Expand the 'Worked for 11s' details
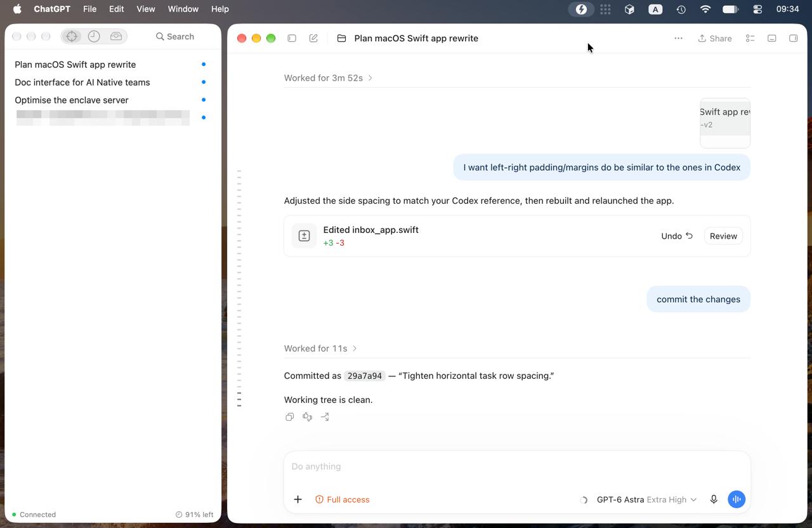This screenshot has height=528, width=812. pos(320,348)
